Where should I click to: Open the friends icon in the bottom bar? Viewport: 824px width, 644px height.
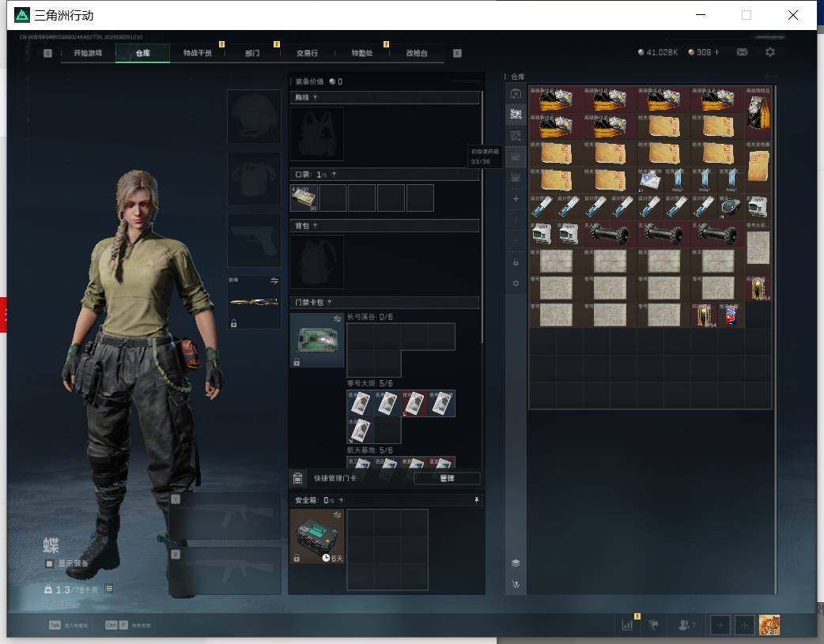[683, 624]
